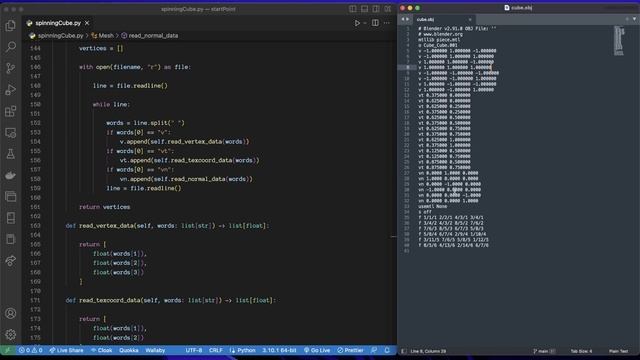Open tab list dropdown arrow in Sublime
640x360 pixels.
click(x=634, y=19)
